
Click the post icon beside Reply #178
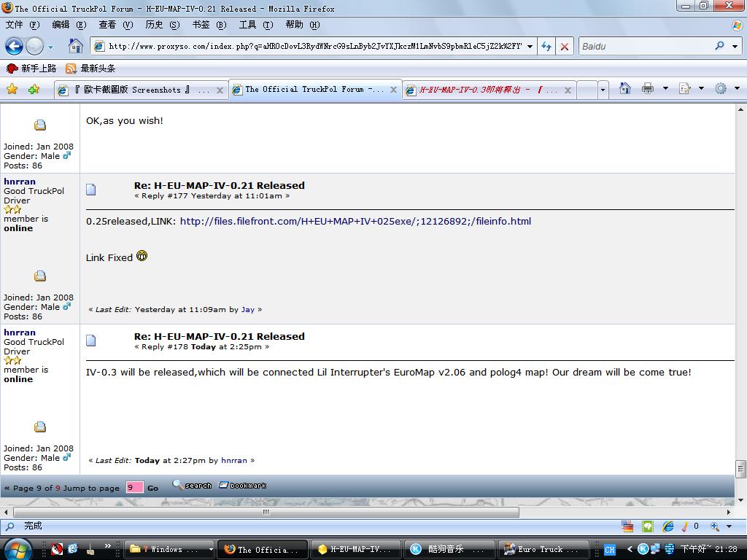click(91, 341)
